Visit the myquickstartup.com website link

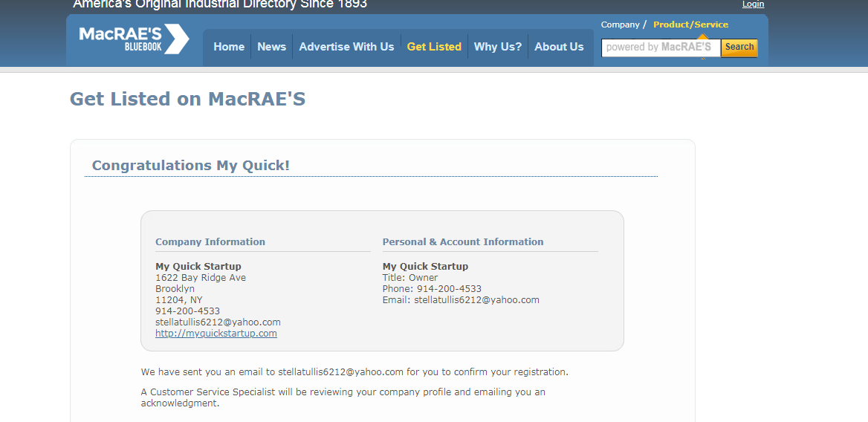point(216,334)
